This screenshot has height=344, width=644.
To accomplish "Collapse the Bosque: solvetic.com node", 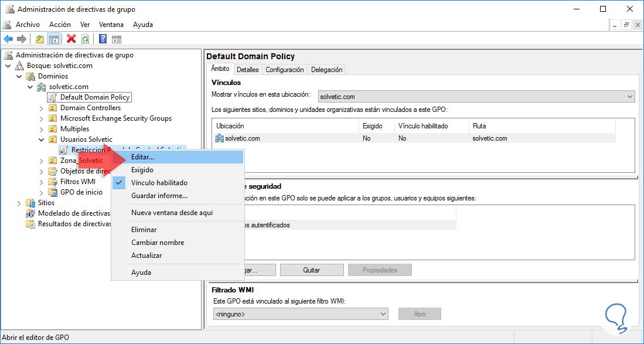I will tap(8, 66).
